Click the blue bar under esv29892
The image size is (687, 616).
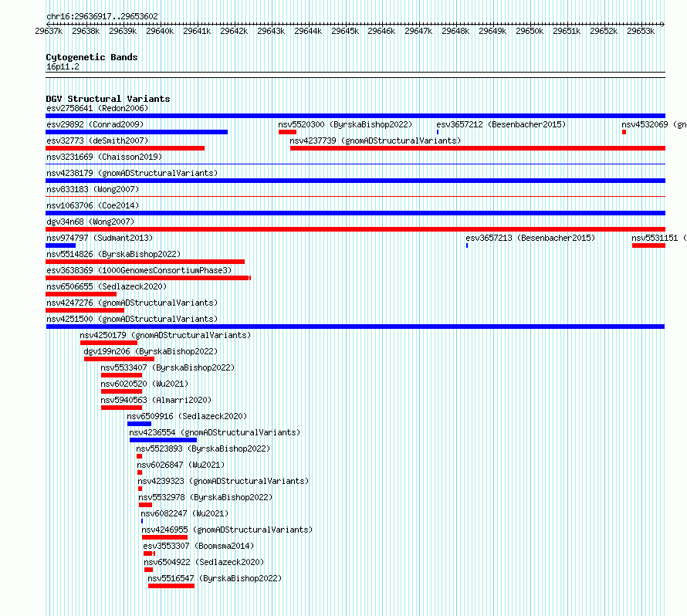click(x=137, y=132)
